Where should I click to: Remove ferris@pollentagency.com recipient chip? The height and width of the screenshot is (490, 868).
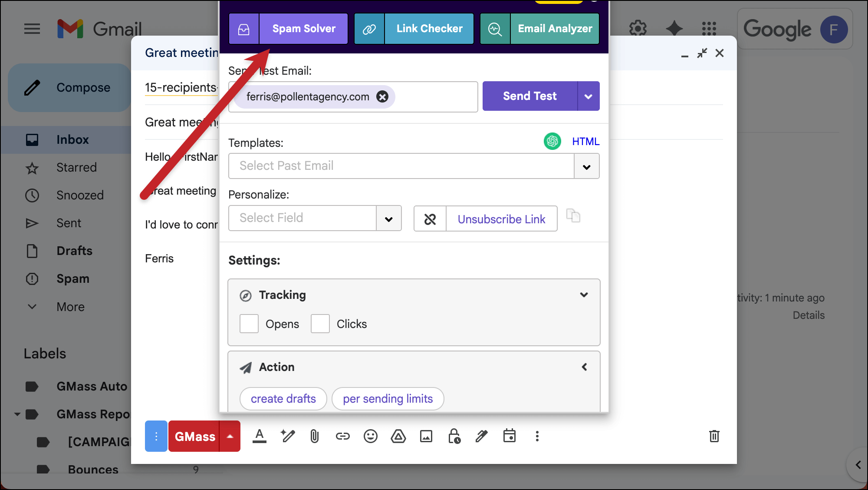click(x=382, y=96)
